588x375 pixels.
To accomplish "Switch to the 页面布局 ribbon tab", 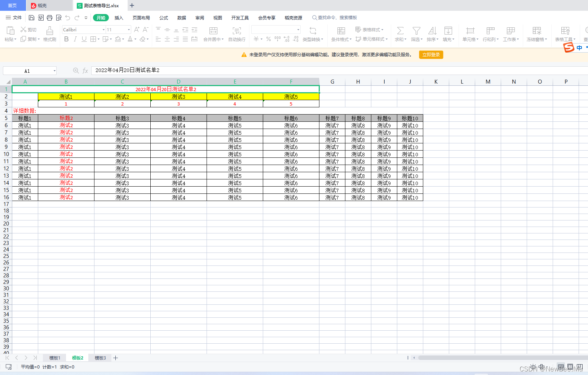I will pyautogui.click(x=141, y=18).
